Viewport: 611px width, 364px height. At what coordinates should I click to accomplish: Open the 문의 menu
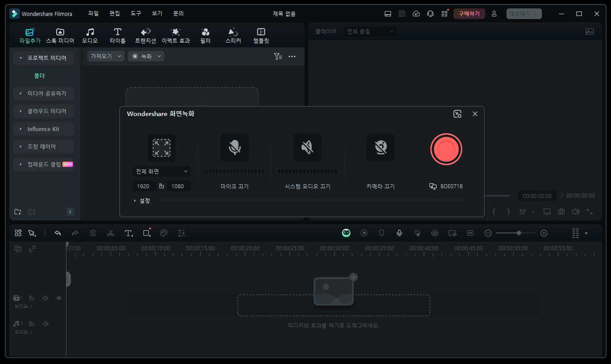tap(178, 14)
